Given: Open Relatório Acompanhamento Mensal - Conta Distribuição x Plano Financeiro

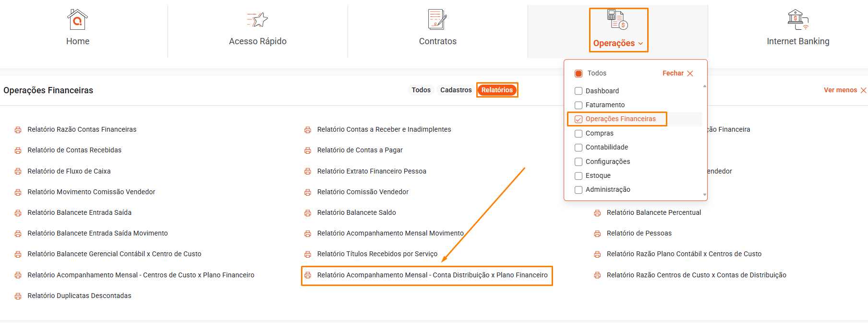Looking at the screenshot, I should tap(432, 275).
